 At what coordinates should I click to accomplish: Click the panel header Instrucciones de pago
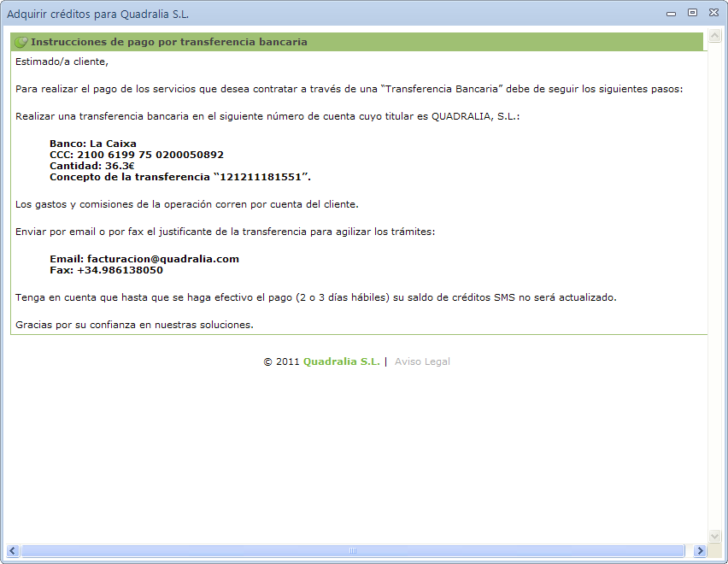pyautogui.click(x=168, y=42)
